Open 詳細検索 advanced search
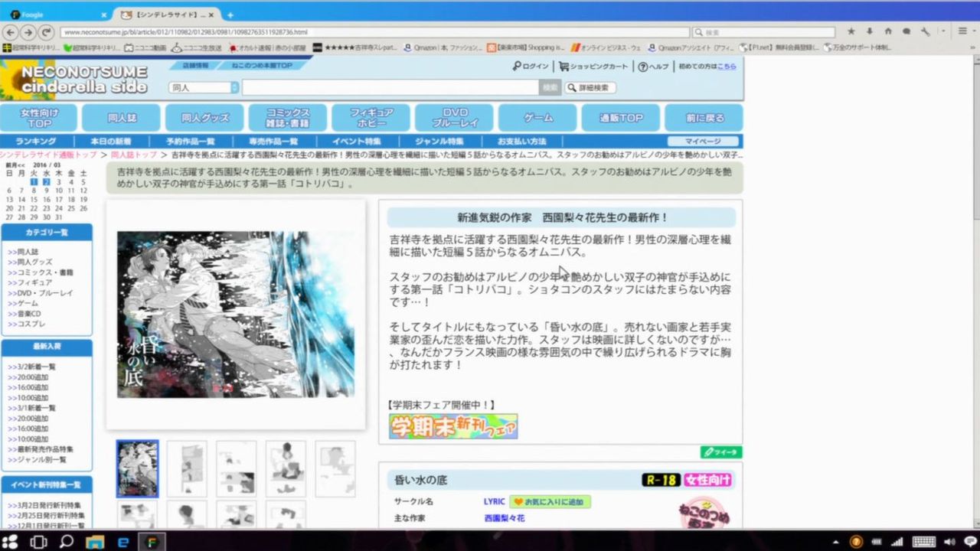980x551 pixels. (x=590, y=88)
